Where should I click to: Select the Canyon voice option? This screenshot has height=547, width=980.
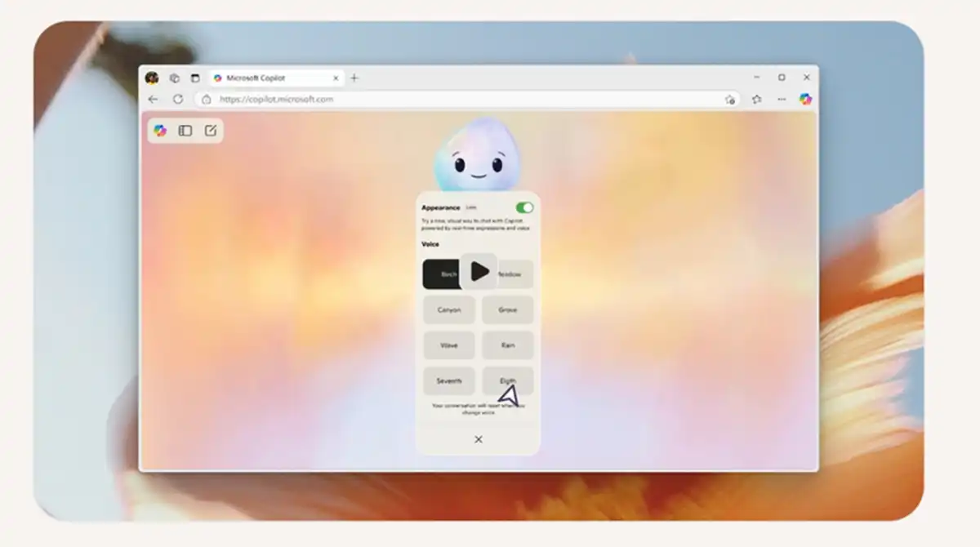tap(449, 310)
